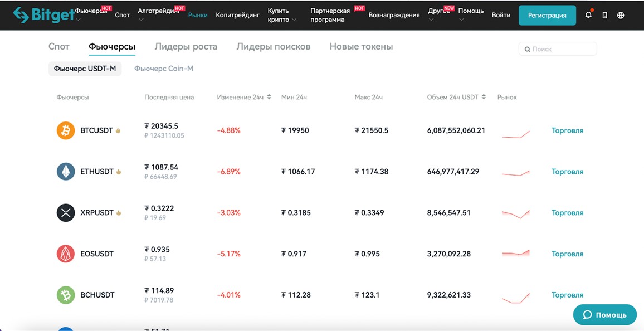Viewport: 644px width, 331px height.
Task: Switch to the Лидеры поисков tab
Action: (x=274, y=47)
